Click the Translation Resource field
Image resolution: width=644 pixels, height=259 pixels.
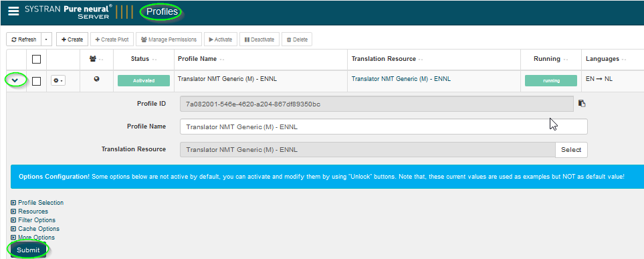pyautogui.click(x=368, y=150)
